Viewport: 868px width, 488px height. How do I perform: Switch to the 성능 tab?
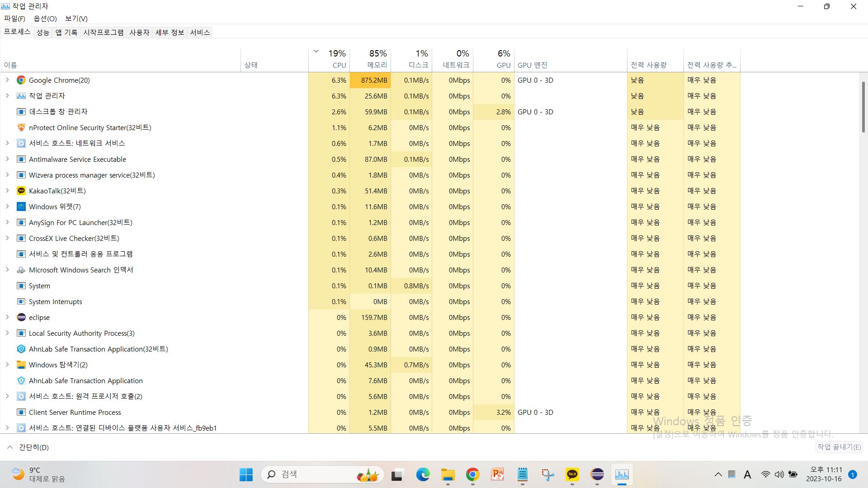click(x=43, y=33)
